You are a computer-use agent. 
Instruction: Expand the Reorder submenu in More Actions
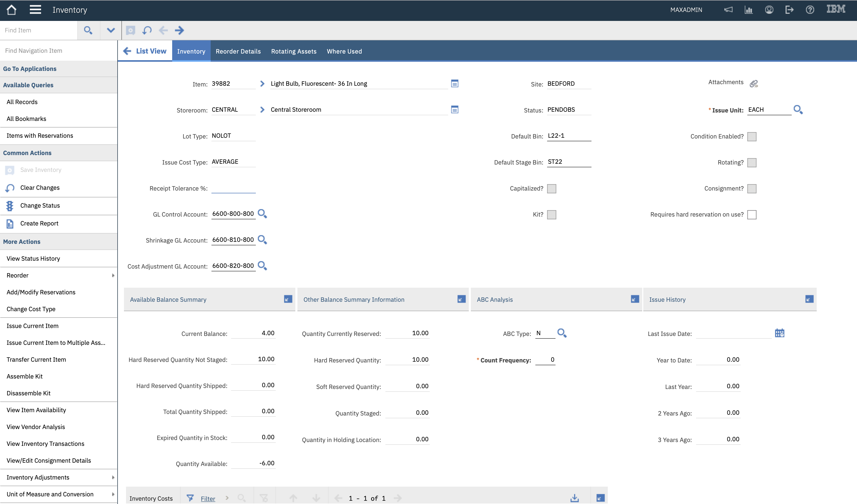tap(113, 275)
